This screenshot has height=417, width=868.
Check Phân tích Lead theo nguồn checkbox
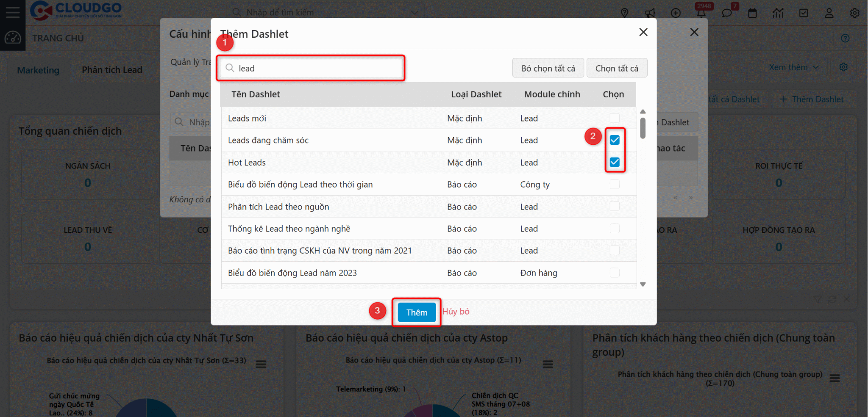click(x=615, y=206)
